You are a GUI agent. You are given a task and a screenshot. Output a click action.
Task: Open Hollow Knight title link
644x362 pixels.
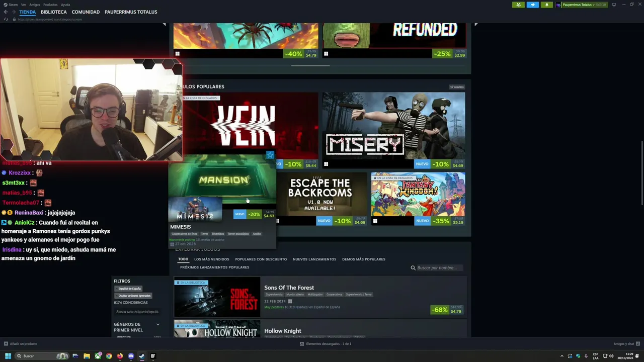[x=283, y=331]
